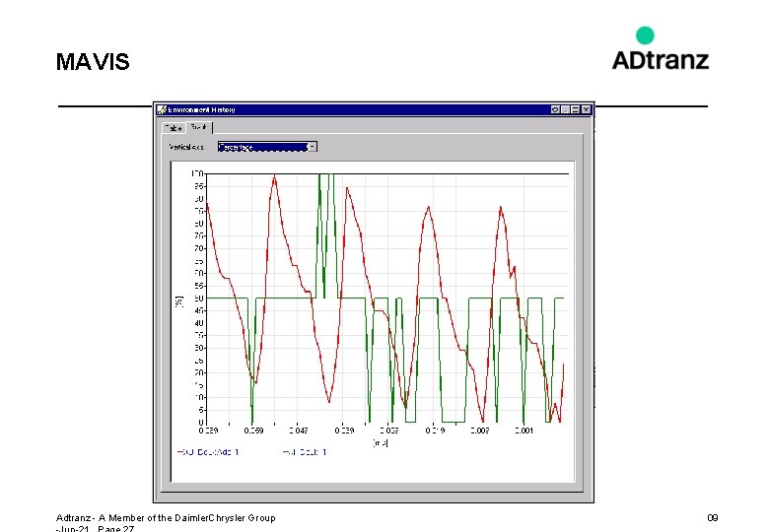Click the Vertical axis label

click(186, 147)
